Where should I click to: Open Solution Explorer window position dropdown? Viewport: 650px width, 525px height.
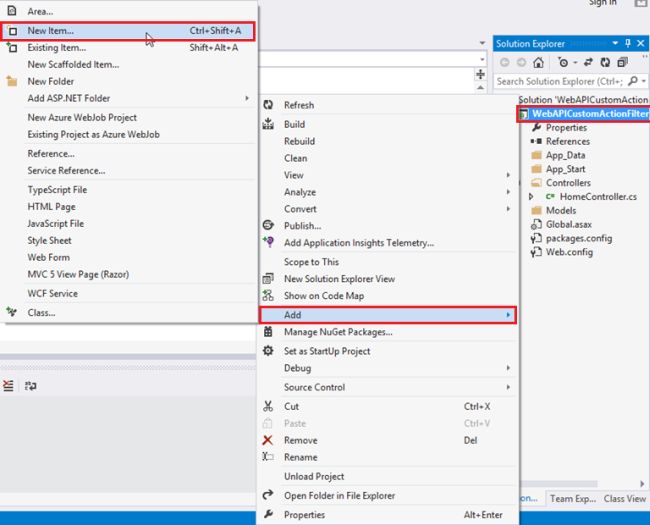click(615, 43)
